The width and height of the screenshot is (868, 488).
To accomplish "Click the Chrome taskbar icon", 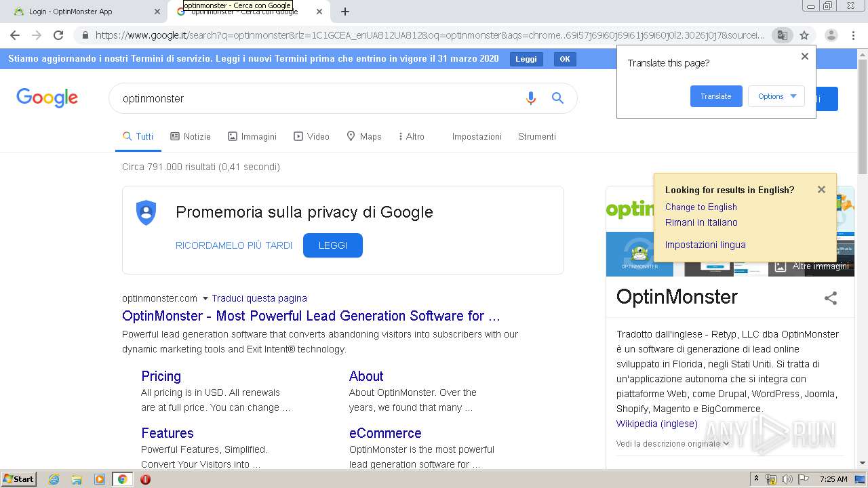I will point(122,479).
